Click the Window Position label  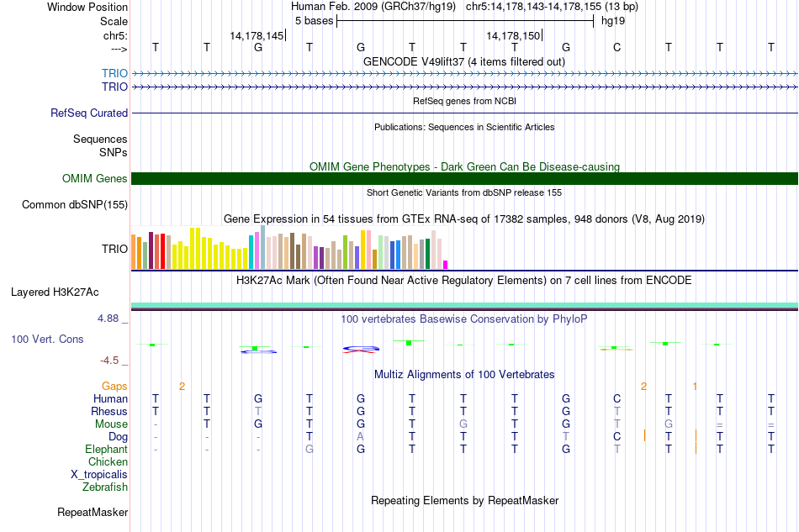click(87, 7)
